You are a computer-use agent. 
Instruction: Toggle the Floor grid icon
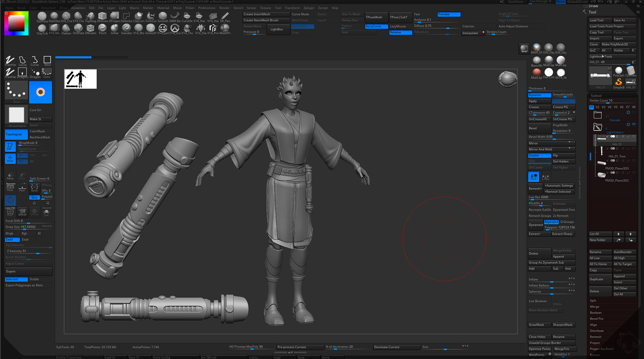[x=22, y=188]
